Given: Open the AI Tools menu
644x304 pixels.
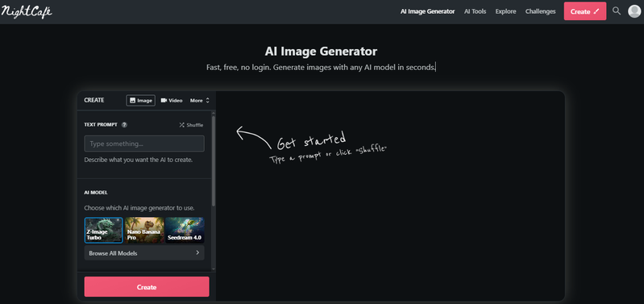Looking at the screenshot, I should tap(476, 11).
